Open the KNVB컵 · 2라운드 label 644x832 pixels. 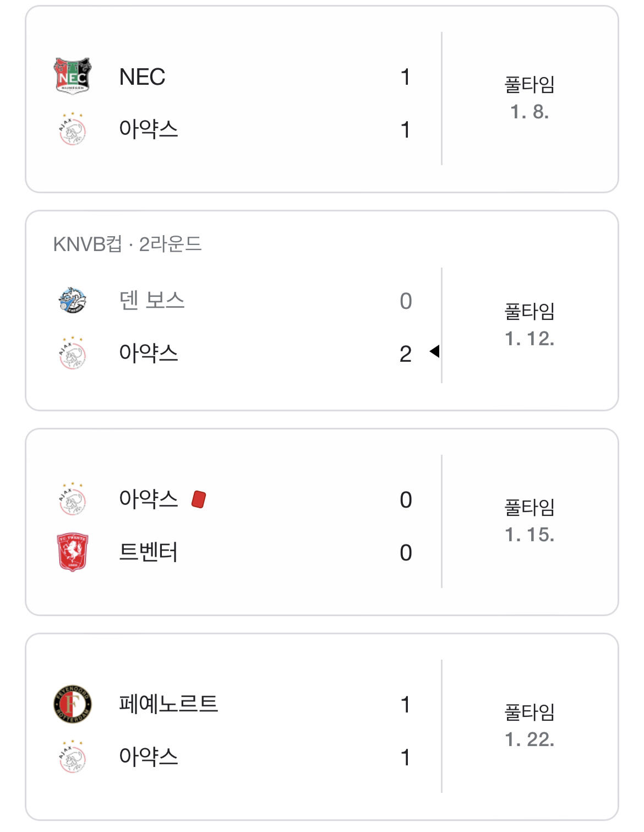[127, 243]
